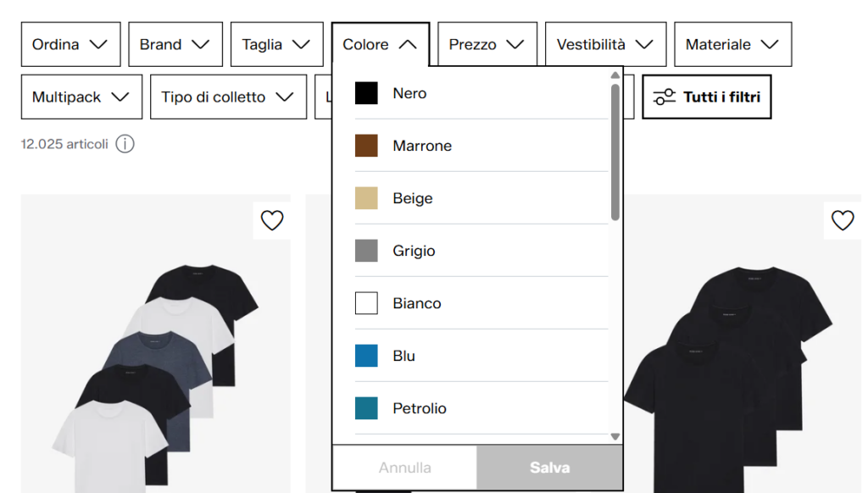This screenshot has width=868, height=493.
Task: Open the Ordina sorting dropdown
Action: click(71, 44)
